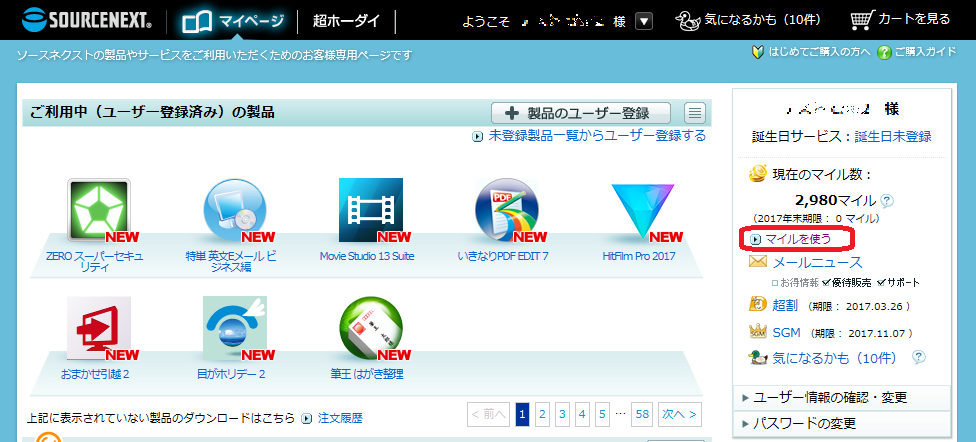Screen dimensions: 976x442
Task: Open the 目がホリデー 2 product icon
Action: coord(235,328)
